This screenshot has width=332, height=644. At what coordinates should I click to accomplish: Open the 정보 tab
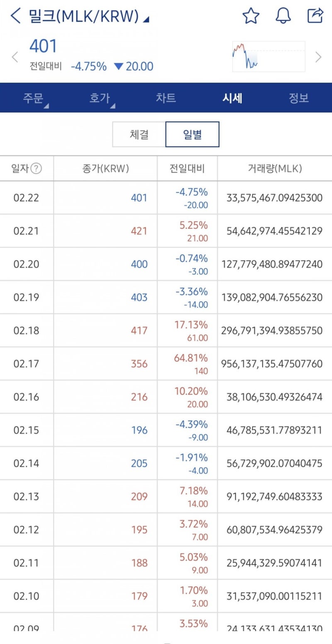click(299, 98)
